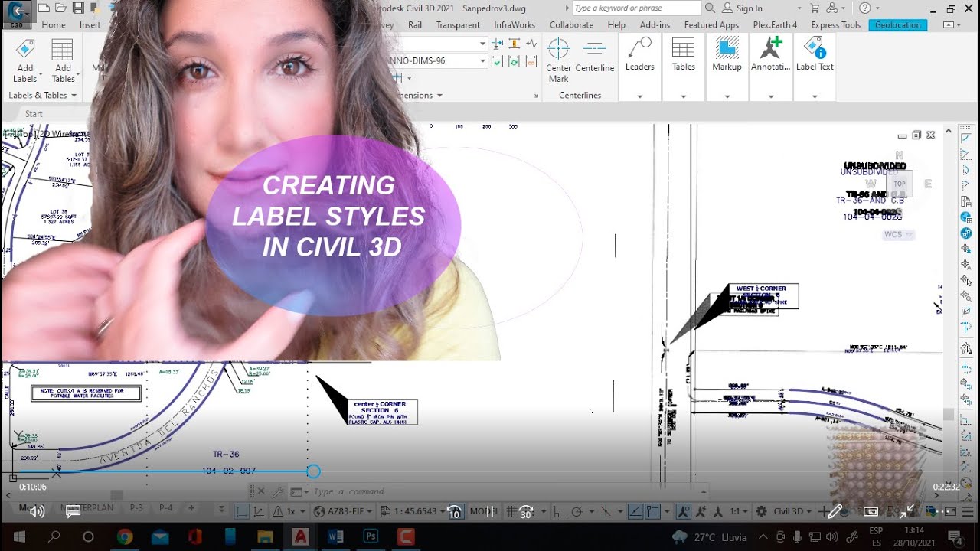
Task: Click the Help question mark icon
Action: [x=864, y=8]
